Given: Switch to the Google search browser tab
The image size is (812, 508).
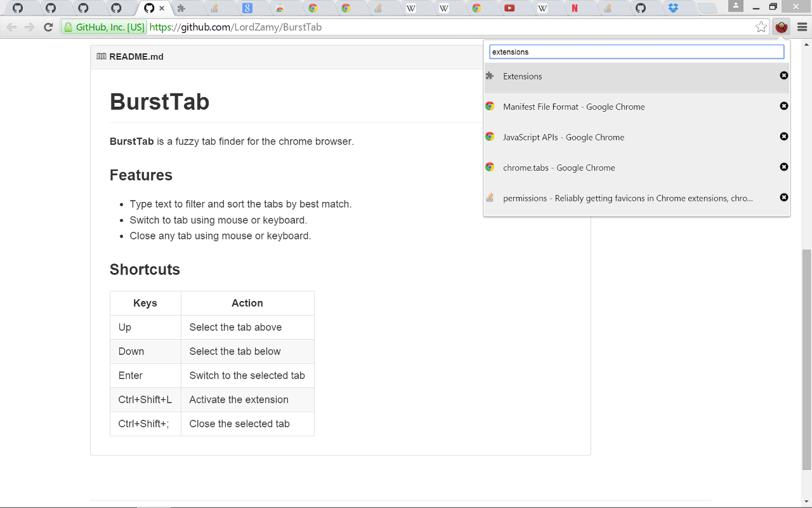Looking at the screenshot, I should tap(247, 8).
